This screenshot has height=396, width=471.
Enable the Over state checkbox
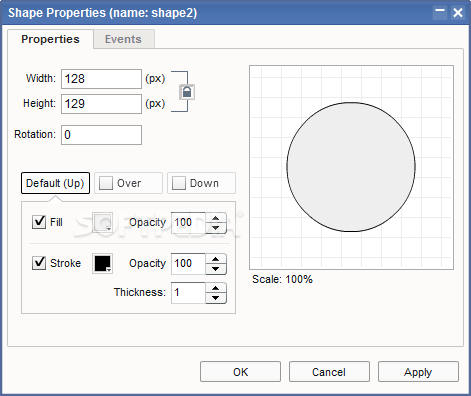coord(106,183)
